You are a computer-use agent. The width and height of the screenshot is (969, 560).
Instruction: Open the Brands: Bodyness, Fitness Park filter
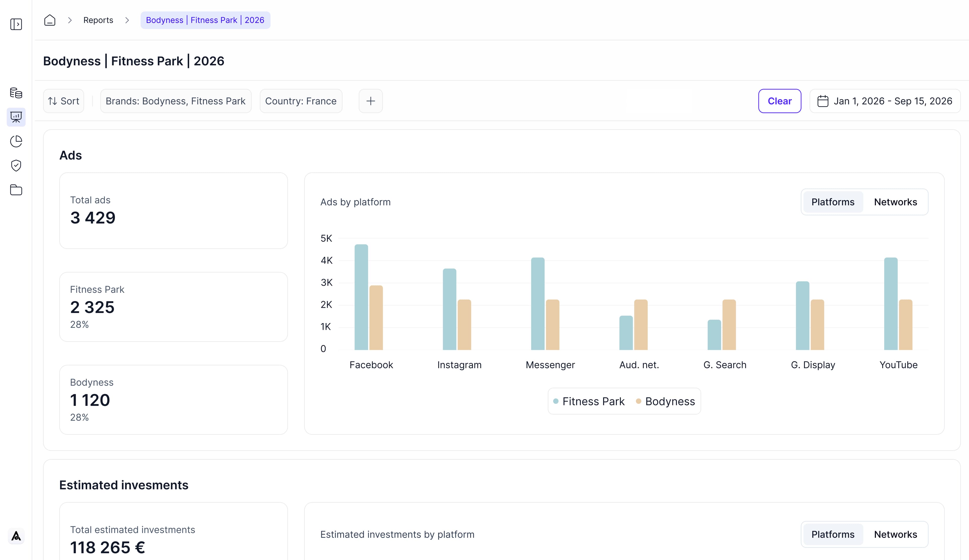click(x=175, y=101)
